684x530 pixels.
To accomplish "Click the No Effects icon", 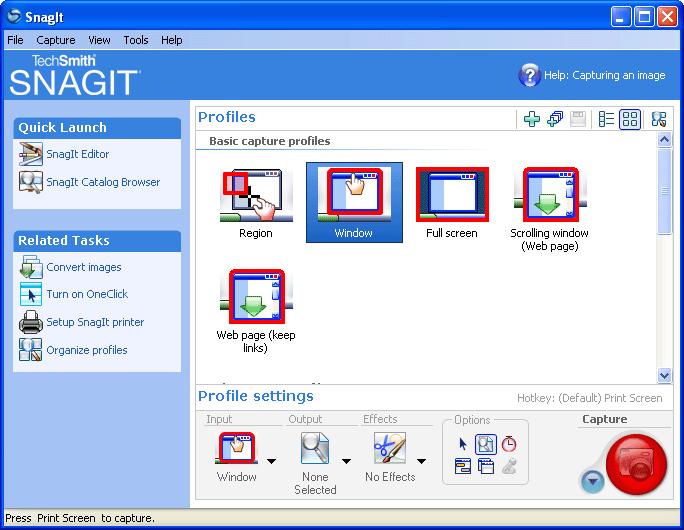I will pyautogui.click(x=390, y=448).
